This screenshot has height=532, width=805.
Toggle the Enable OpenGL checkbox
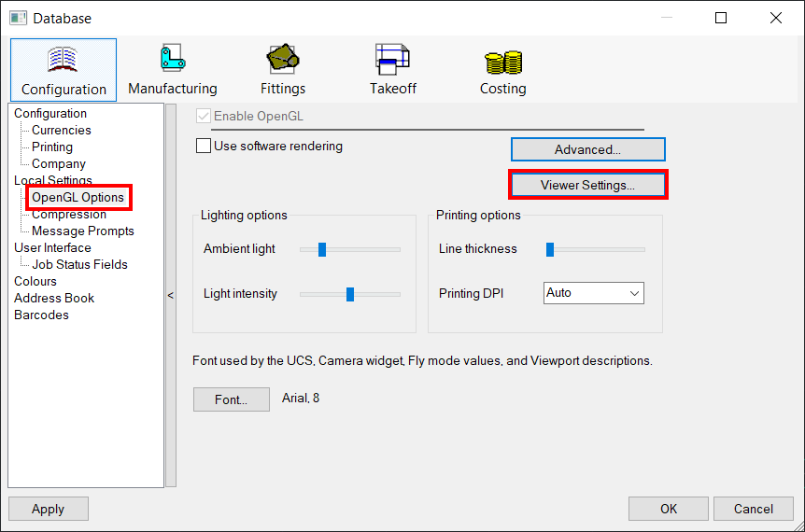204,116
